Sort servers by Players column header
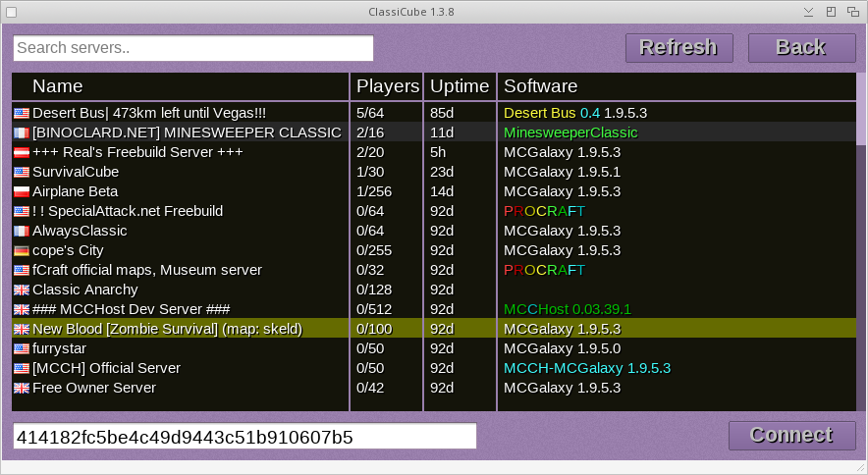 pos(387,86)
